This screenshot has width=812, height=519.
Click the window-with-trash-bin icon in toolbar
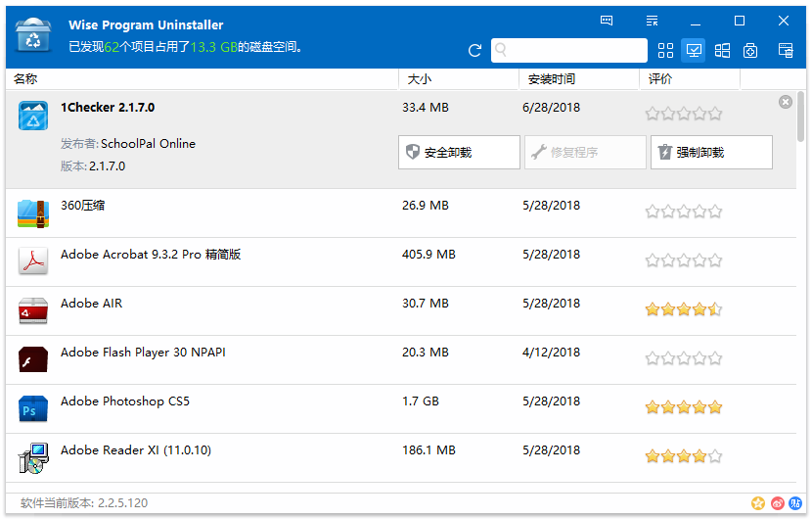(x=785, y=51)
